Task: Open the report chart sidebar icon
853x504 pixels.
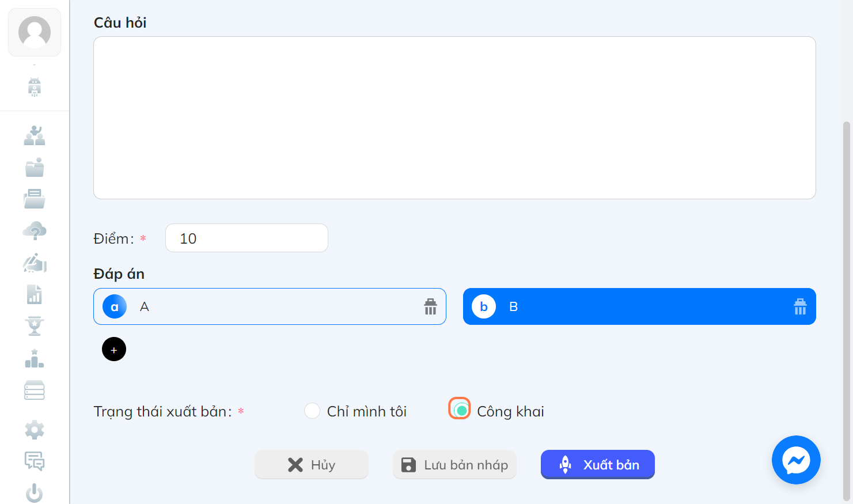Action: (x=35, y=294)
